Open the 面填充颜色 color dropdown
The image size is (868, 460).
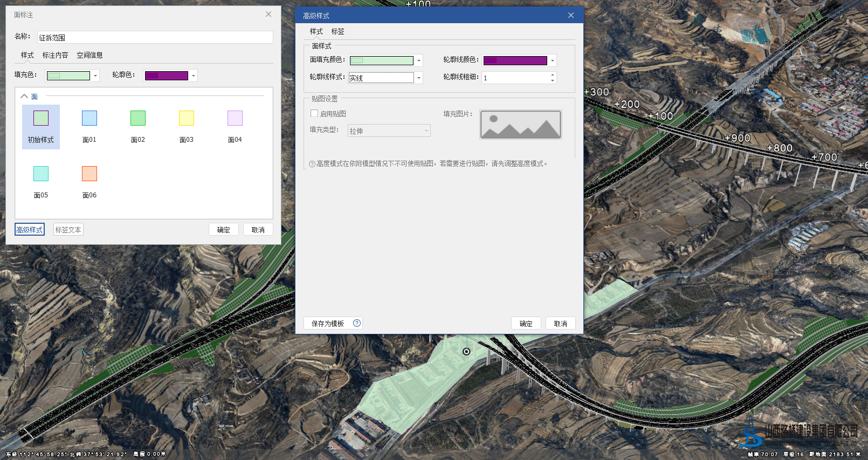(419, 61)
